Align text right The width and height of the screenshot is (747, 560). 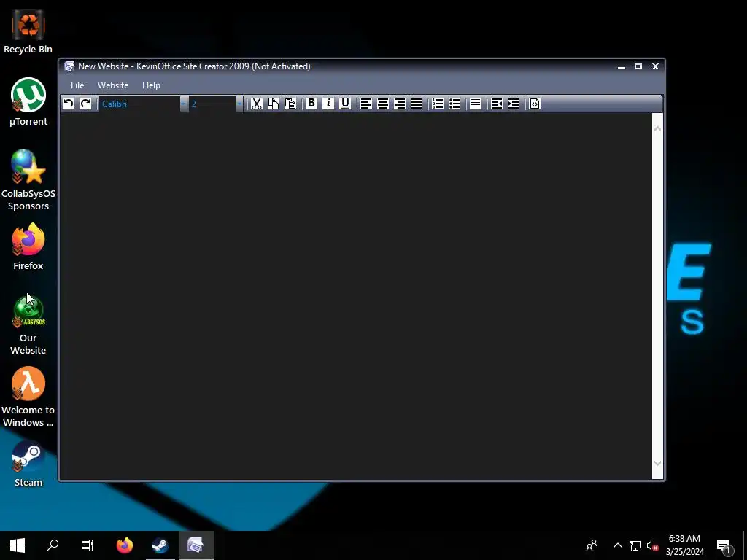click(x=400, y=104)
